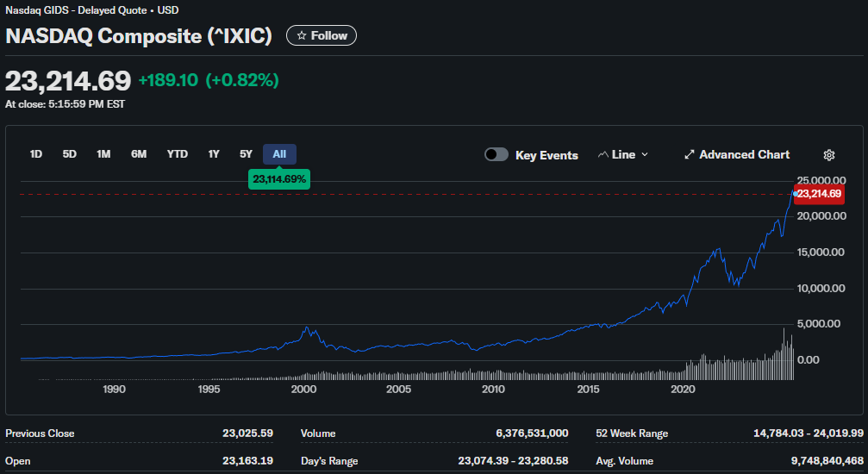Click the 10,000.00 y-axis label
Image resolution: width=868 pixels, height=474 pixels.
point(821,289)
